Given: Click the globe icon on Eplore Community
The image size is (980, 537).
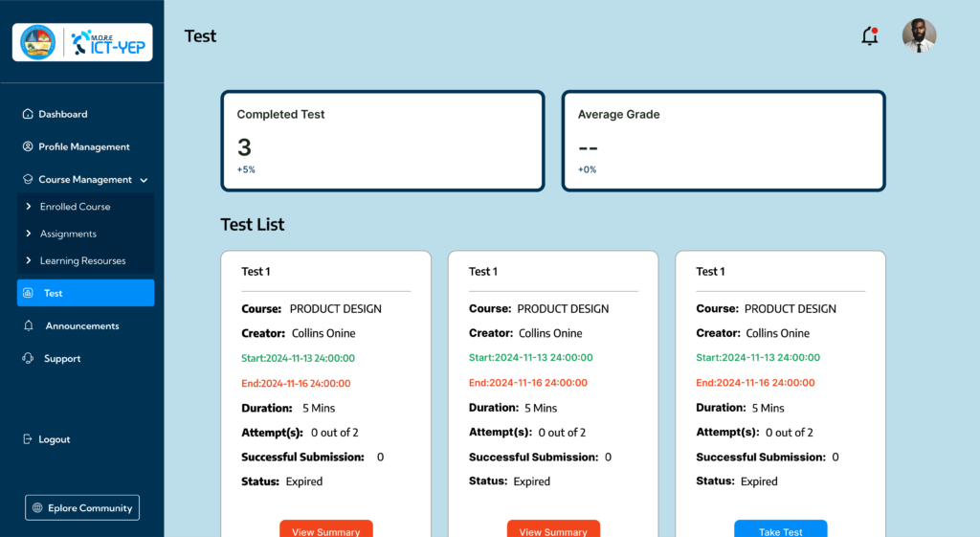Looking at the screenshot, I should click(37, 508).
